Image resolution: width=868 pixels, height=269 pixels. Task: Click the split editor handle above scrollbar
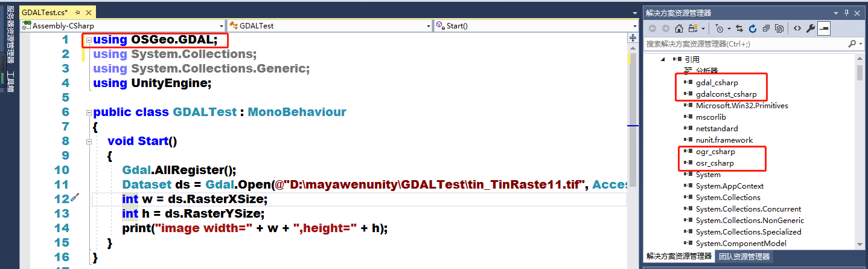point(633,37)
